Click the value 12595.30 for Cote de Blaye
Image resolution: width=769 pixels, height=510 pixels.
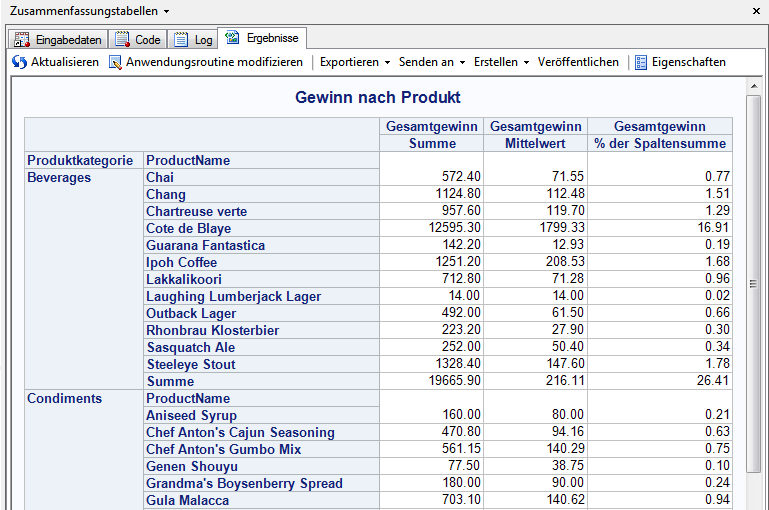click(x=455, y=228)
